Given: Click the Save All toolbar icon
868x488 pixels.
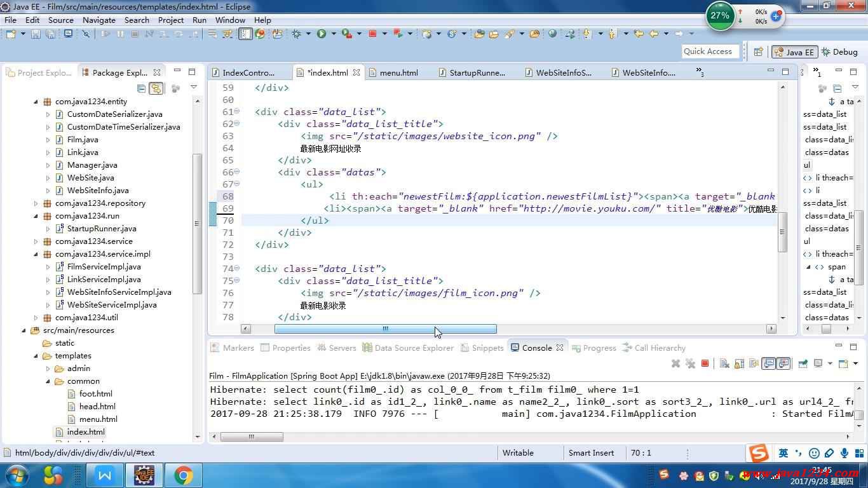Looking at the screenshot, I should click(x=50, y=34).
